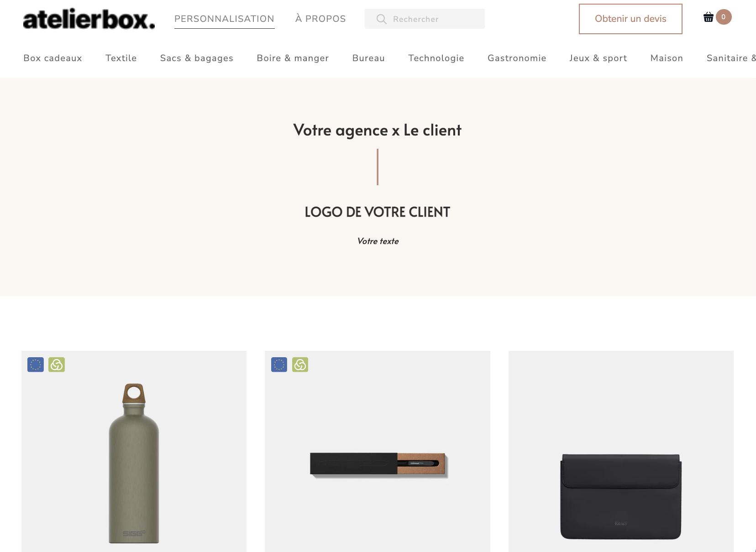Open the À propos menu item

tap(320, 19)
